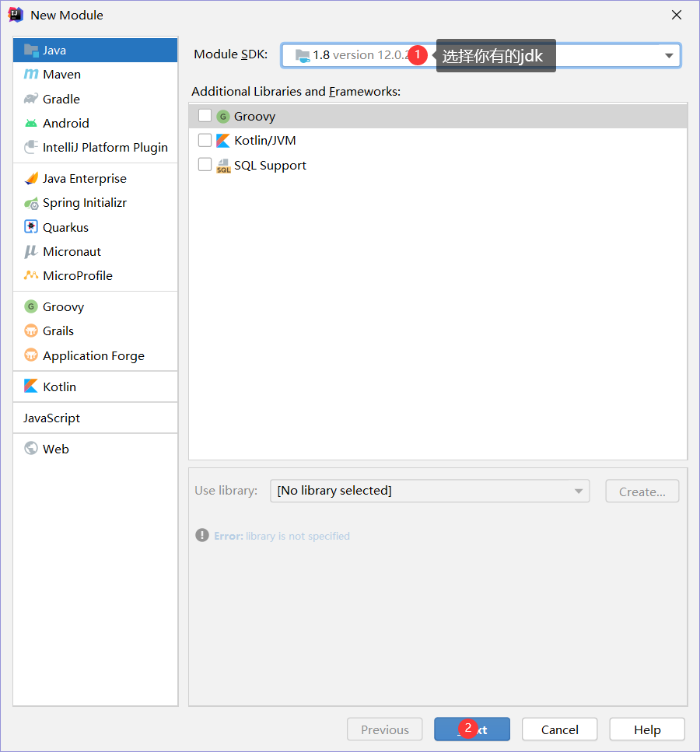The height and width of the screenshot is (752, 700).
Task: Click the Kotlin/JVM framework icon
Action: [223, 141]
